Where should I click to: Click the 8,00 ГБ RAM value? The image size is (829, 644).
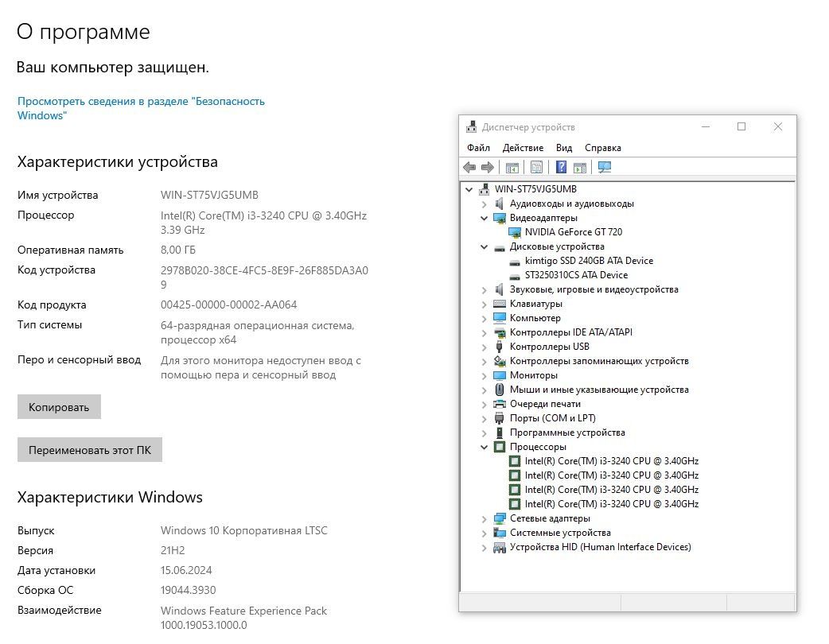tap(177, 250)
